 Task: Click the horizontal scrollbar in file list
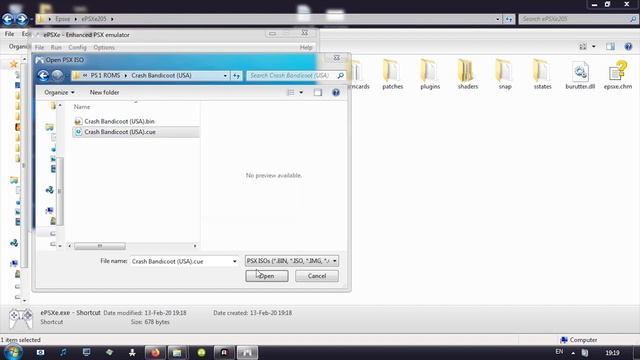click(x=100, y=246)
